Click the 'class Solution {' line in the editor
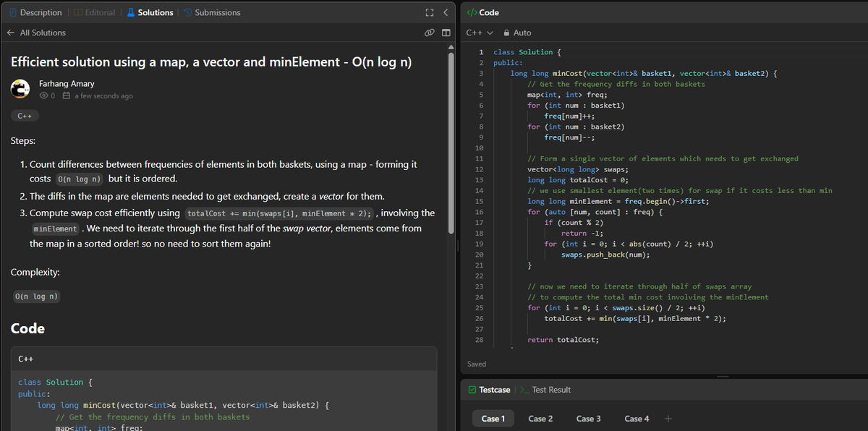868x431 pixels. (x=527, y=52)
